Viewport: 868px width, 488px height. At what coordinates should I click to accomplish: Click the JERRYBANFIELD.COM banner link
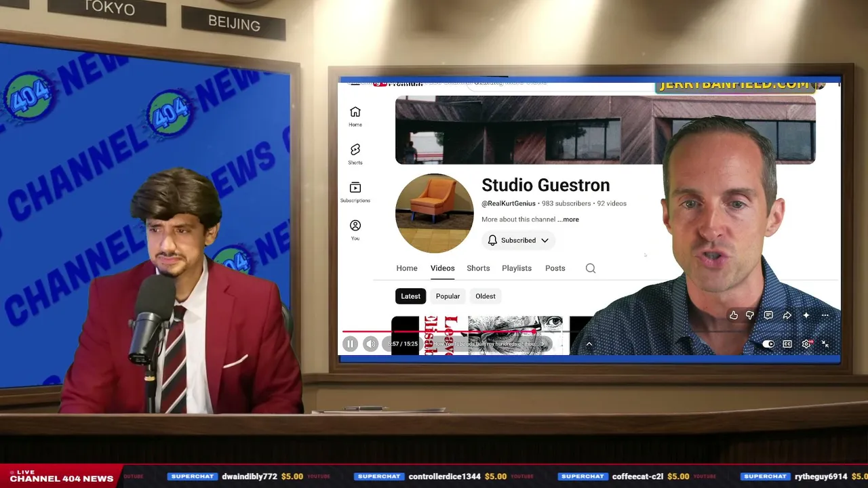[734, 85]
